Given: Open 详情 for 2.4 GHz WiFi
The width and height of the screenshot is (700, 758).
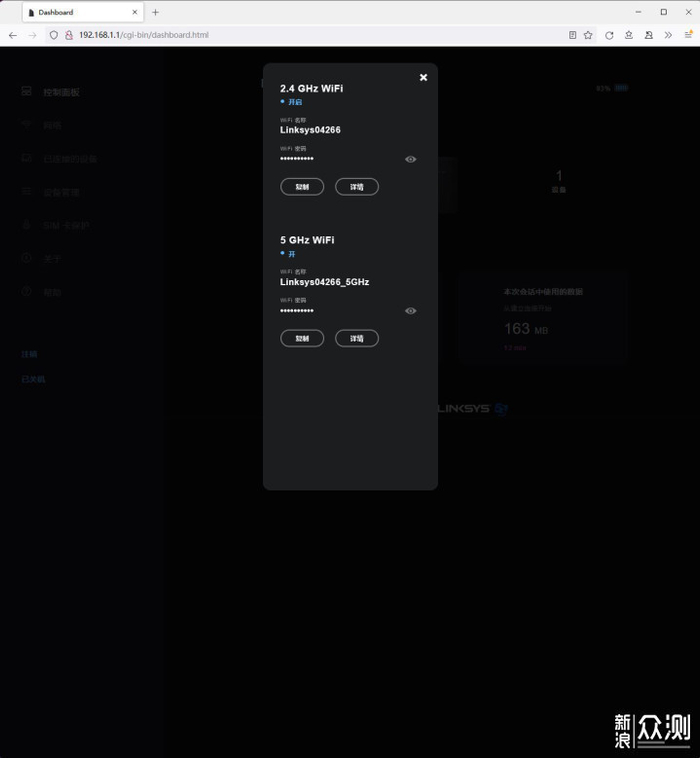Looking at the screenshot, I should 357,187.
